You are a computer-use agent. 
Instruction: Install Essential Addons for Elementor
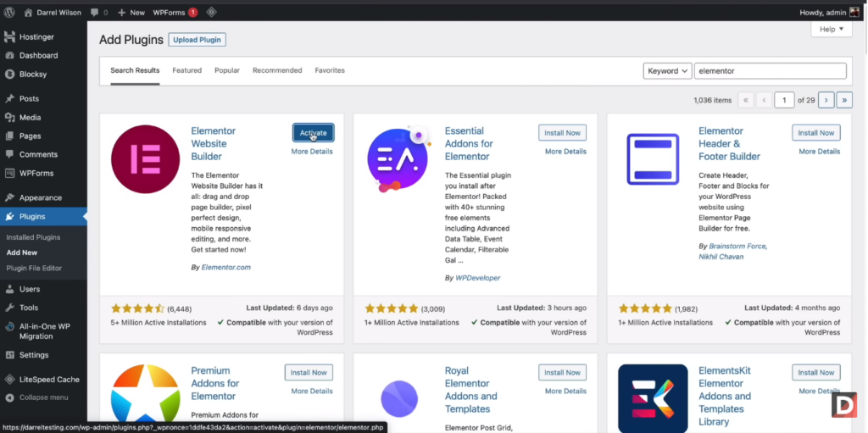click(563, 133)
